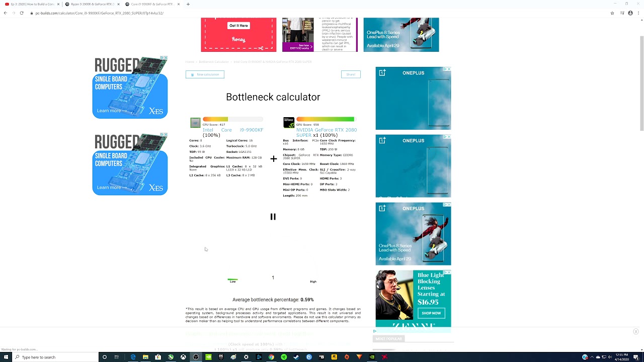Bookmark this page with the star icon
Viewport: 644px width, 362px height.
612,13
